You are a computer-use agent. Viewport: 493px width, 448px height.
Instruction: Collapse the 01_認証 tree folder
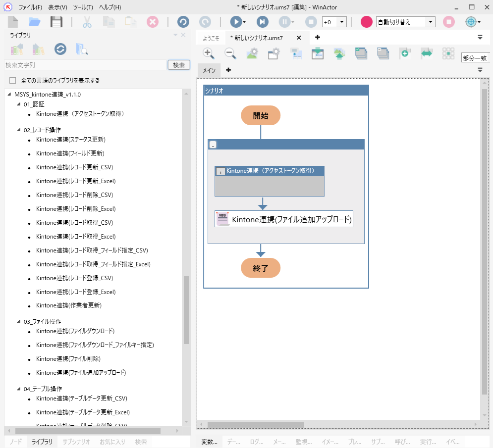click(x=18, y=104)
